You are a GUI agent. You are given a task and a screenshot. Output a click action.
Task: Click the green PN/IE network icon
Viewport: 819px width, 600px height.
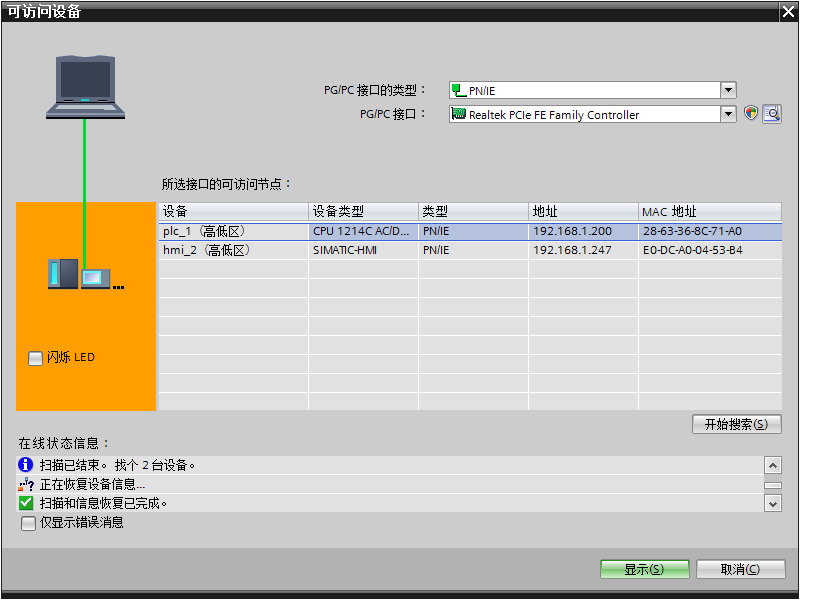(x=459, y=90)
